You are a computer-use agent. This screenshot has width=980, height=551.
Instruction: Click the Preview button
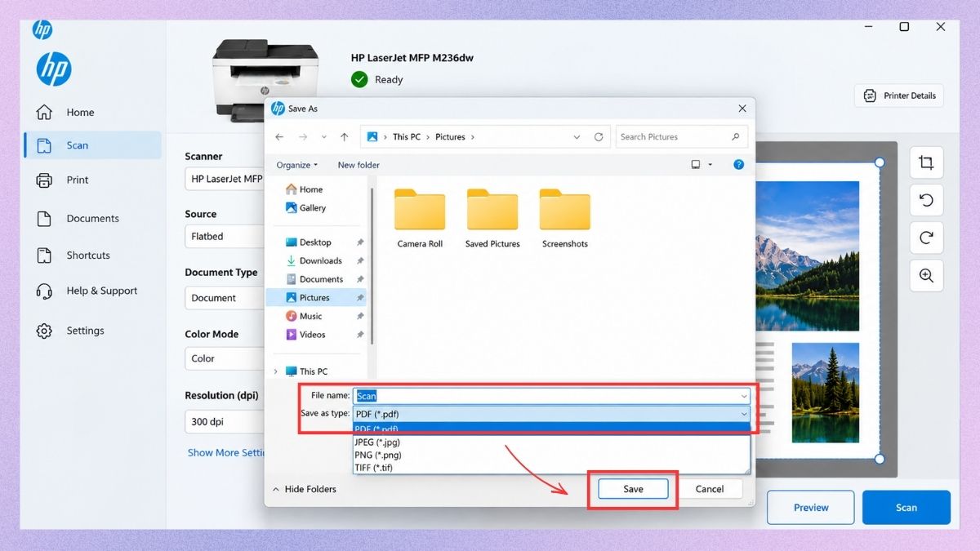(x=811, y=507)
